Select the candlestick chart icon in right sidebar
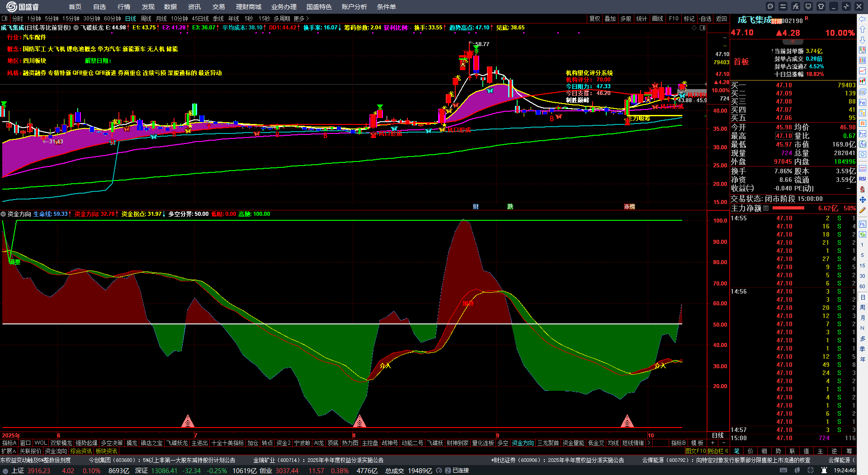The height and width of the screenshot is (475, 868). 863,81
